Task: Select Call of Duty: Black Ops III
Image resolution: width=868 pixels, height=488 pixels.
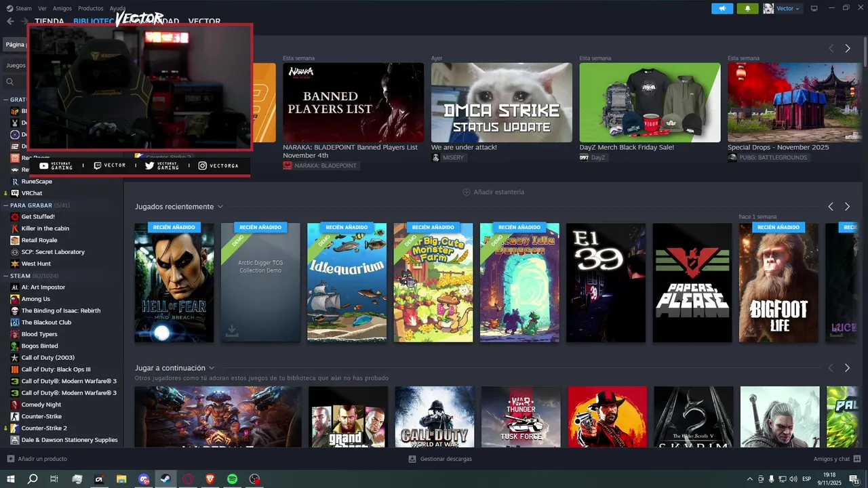Action: coord(56,369)
